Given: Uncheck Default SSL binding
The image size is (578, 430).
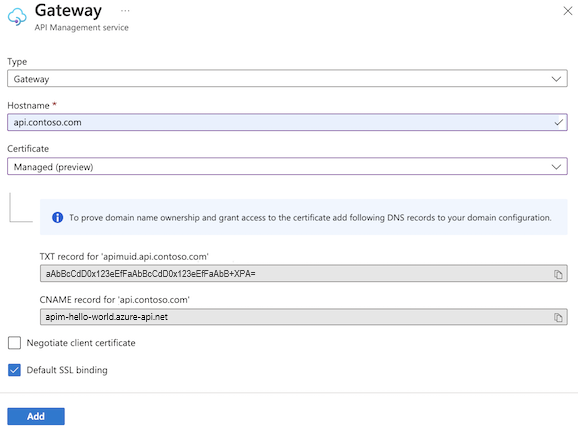Looking at the screenshot, I should tap(14, 370).
